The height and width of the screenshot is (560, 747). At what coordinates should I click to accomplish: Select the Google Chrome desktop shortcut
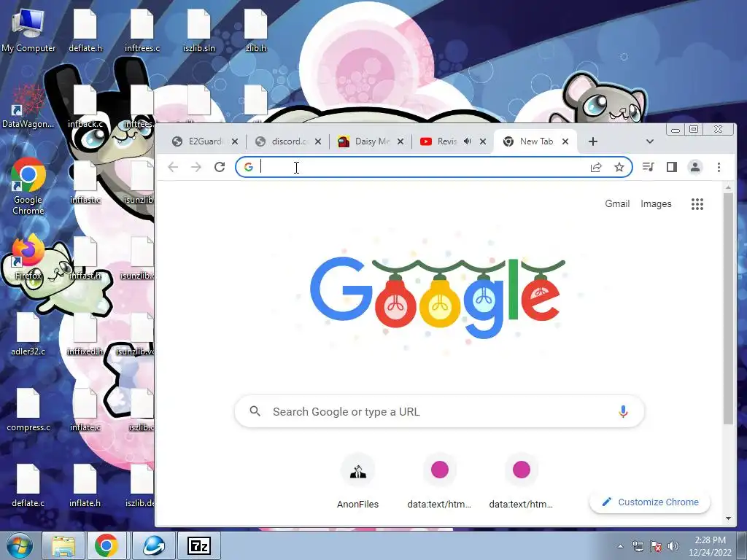click(x=28, y=187)
